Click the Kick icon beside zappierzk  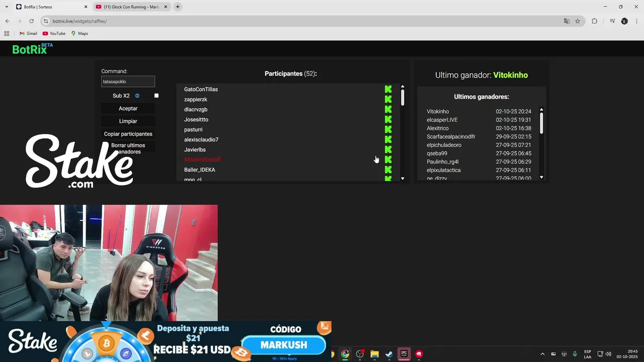[x=388, y=99]
